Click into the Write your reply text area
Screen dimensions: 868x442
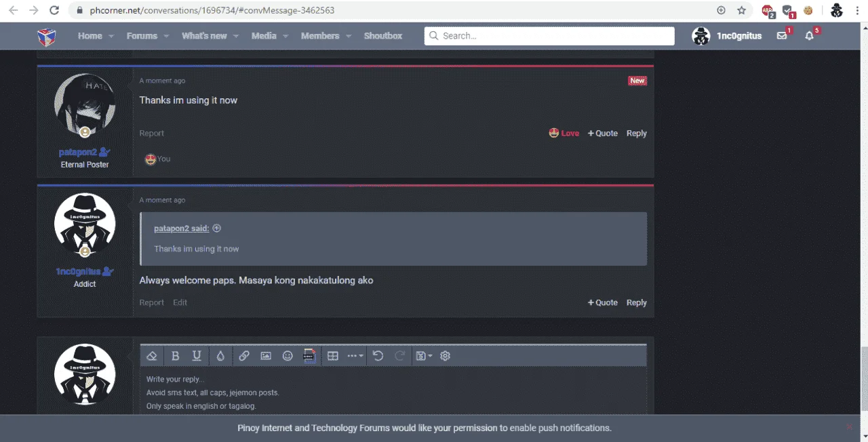pos(393,392)
